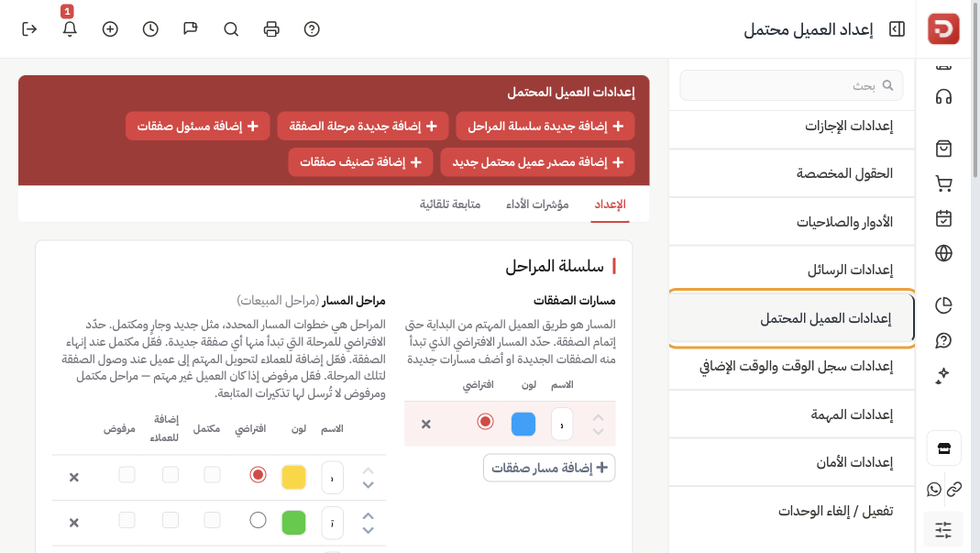980x553 pixels.
Task: Select default radio for the blue pipeline
Action: click(x=485, y=422)
